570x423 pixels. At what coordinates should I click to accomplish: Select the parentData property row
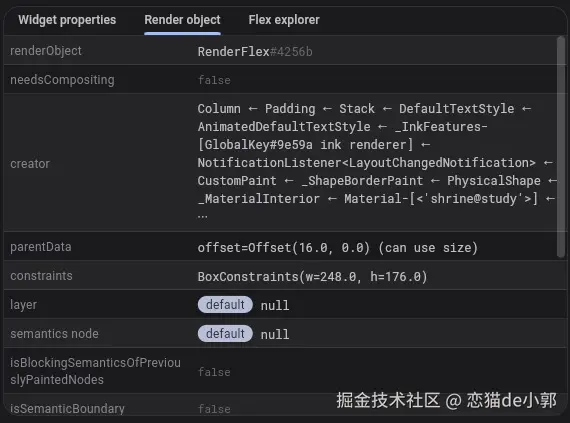tap(280, 246)
